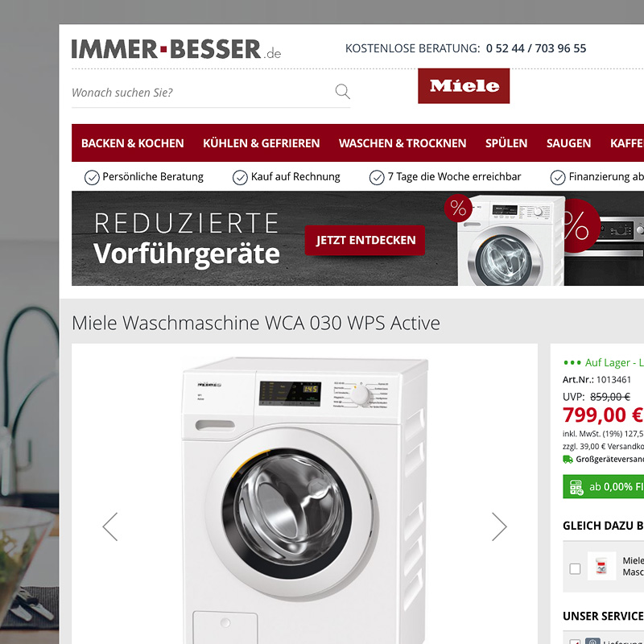Open the Saugen menu

pos(568,143)
